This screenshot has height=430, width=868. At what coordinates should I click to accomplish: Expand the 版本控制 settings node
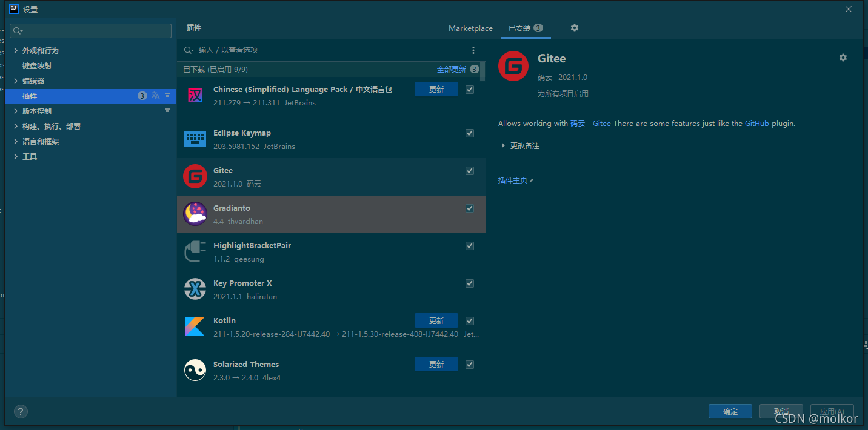(x=16, y=111)
